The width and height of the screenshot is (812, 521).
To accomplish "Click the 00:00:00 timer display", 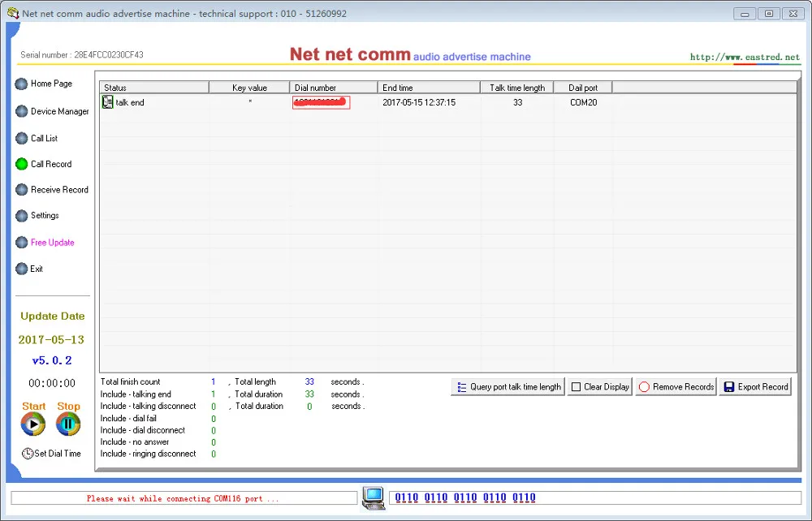I will [x=52, y=383].
